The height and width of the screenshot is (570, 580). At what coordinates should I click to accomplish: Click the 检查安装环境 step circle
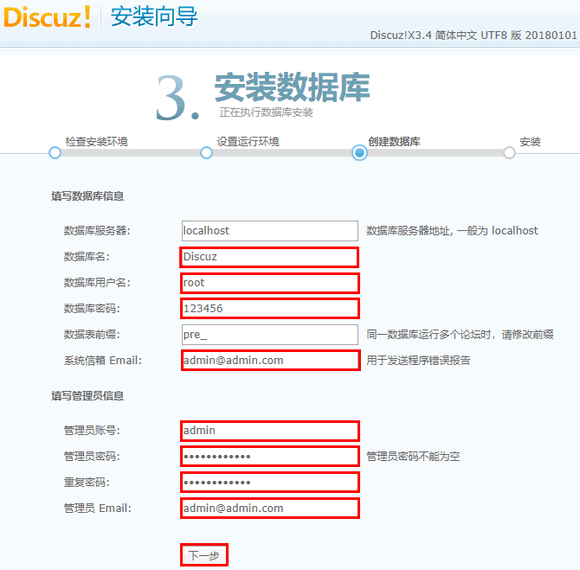55,152
